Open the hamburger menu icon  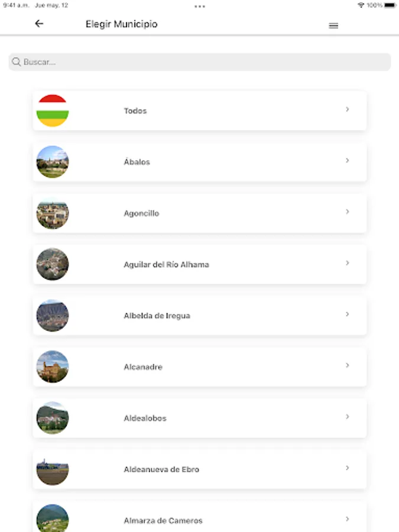tap(333, 25)
